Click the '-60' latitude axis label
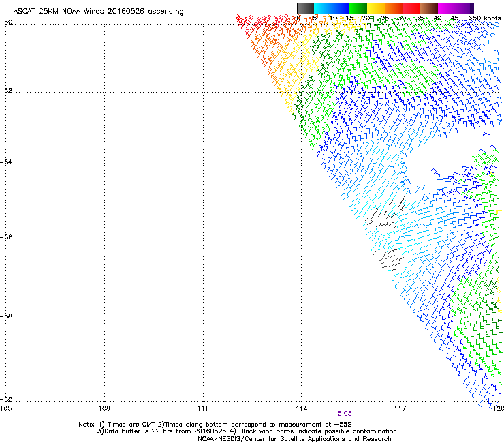This screenshot has width=504, height=443. coord(6,399)
